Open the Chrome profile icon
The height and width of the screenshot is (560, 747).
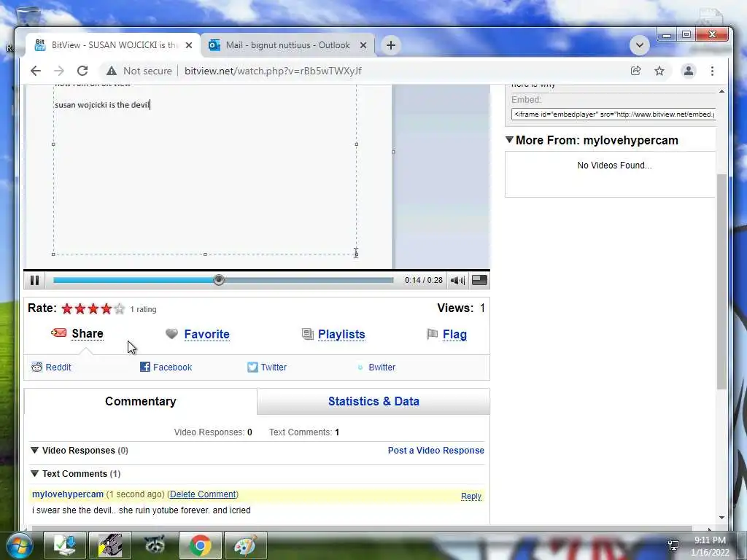689,71
